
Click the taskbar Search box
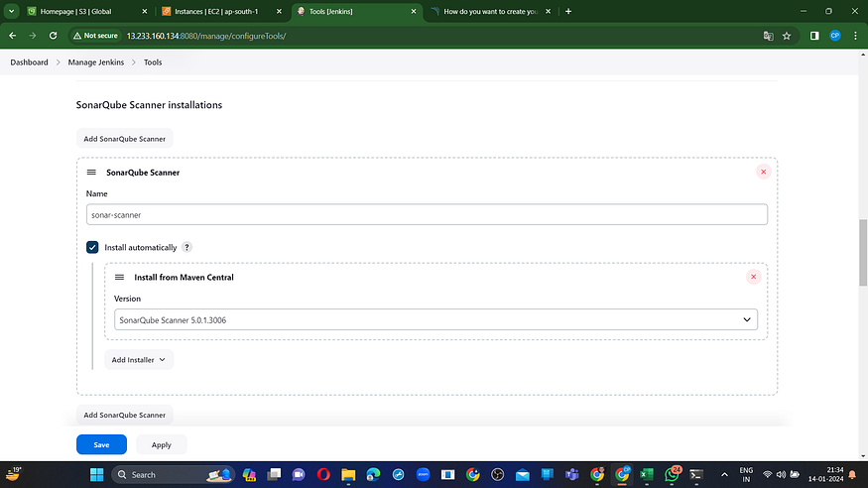(x=174, y=475)
